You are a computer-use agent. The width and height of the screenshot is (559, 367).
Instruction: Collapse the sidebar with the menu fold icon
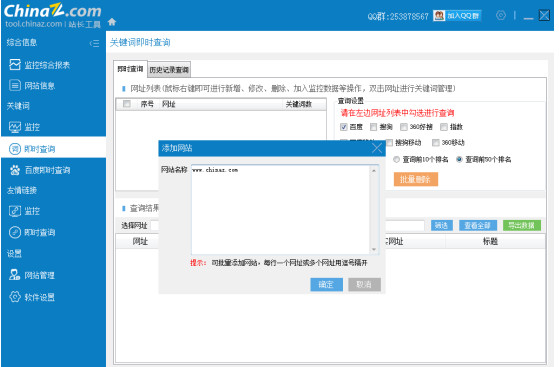[94, 43]
